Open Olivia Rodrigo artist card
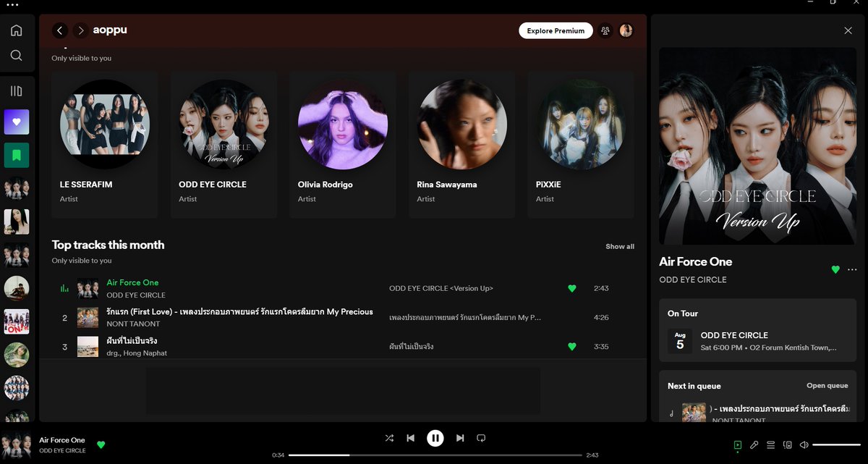 tap(343, 145)
